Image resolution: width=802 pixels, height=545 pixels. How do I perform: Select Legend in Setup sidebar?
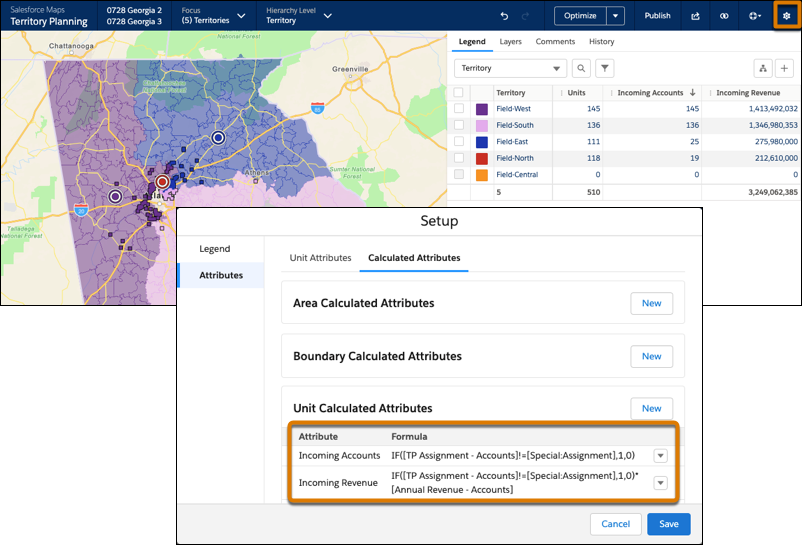click(x=214, y=248)
